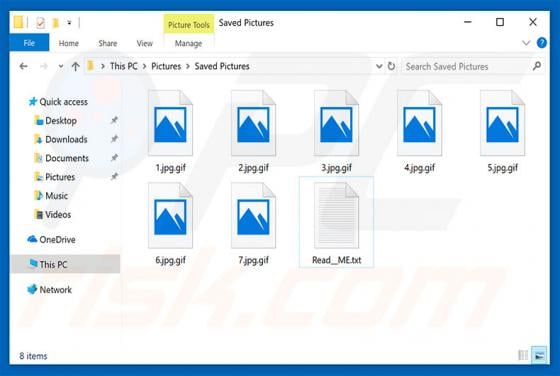Customize Quick Access Toolbar dropdown
This screenshot has width=560, height=376.
(x=69, y=23)
